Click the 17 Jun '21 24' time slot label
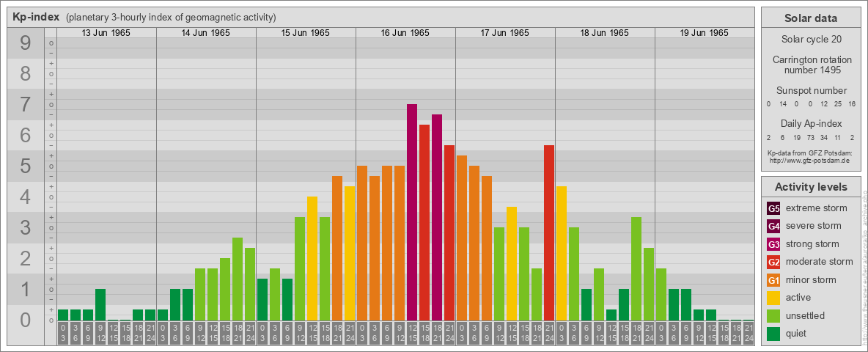Screen dimensions: 868x352 (549, 333)
